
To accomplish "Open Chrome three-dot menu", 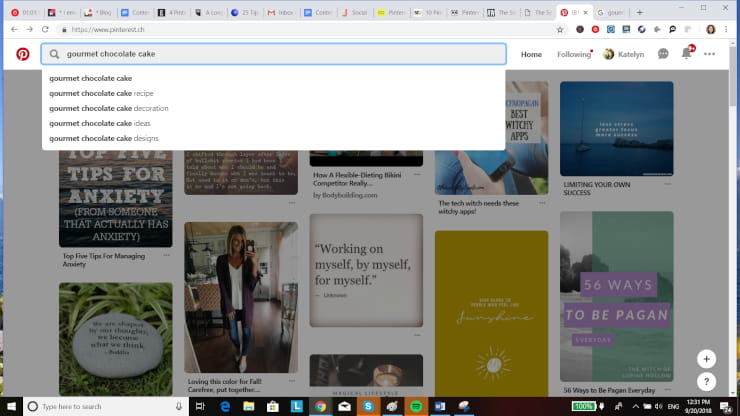I will click(726, 29).
